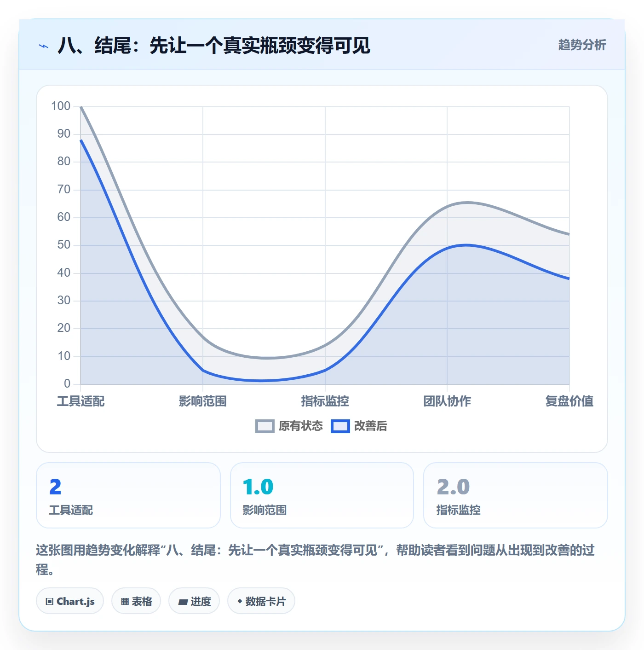The height and width of the screenshot is (650, 644).
Task: Select the 表格 tag text
Action: [142, 602]
